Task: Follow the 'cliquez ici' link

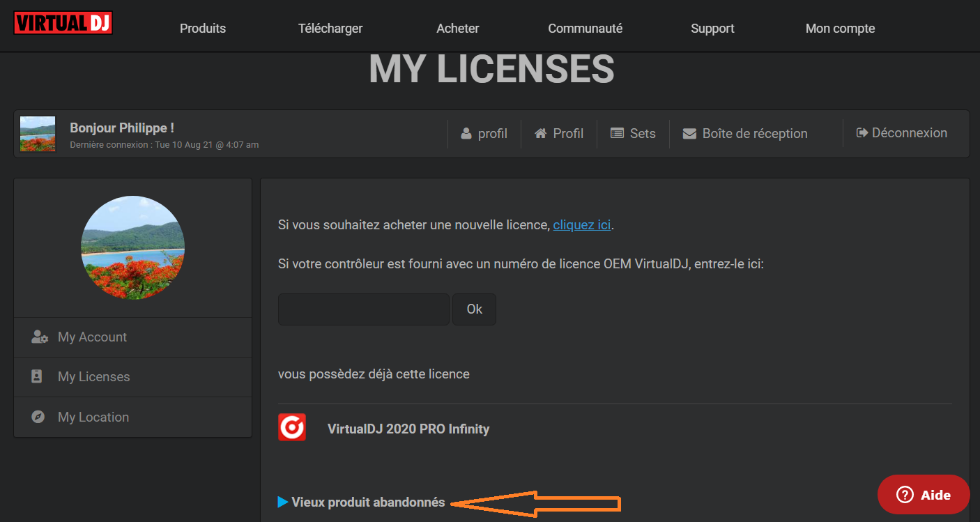Action: tap(582, 225)
